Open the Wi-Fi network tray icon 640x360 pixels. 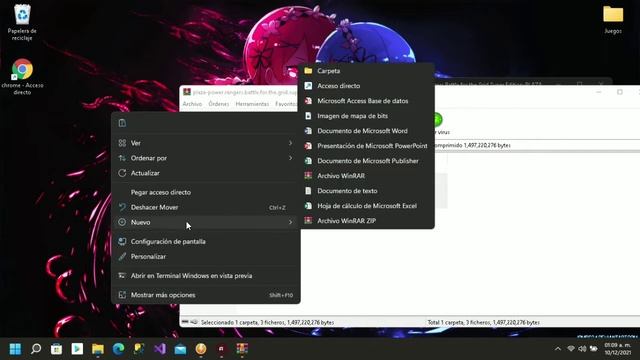(571, 349)
